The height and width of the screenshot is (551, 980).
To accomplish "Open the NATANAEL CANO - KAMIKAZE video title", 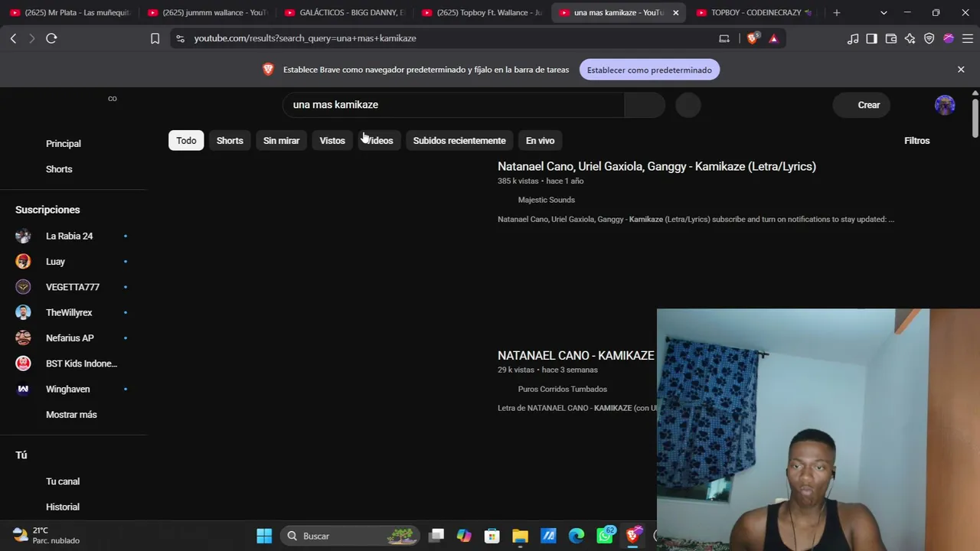I will point(576,356).
